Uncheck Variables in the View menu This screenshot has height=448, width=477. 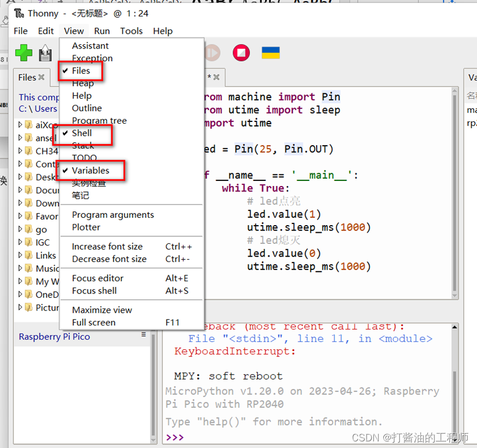[90, 170]
